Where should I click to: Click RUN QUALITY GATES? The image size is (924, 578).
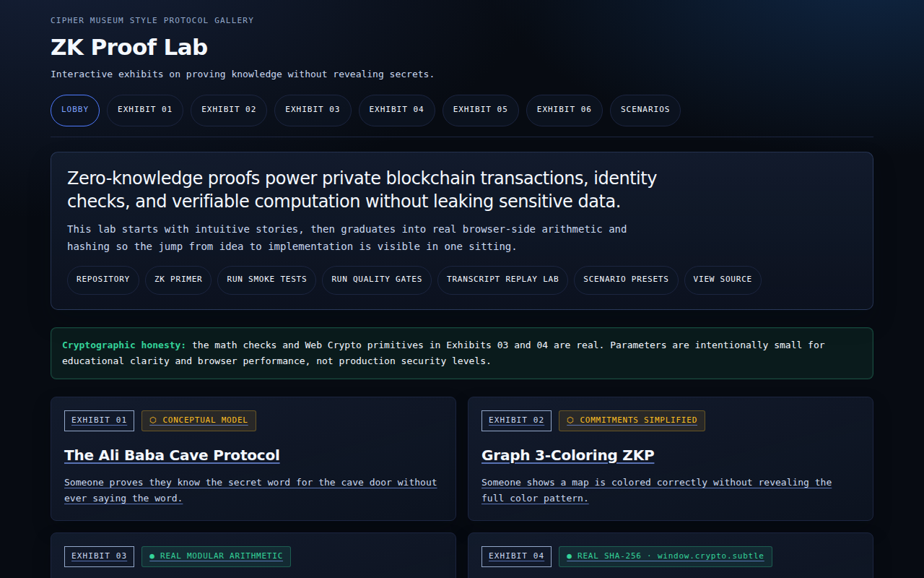[x=376, y=280]
